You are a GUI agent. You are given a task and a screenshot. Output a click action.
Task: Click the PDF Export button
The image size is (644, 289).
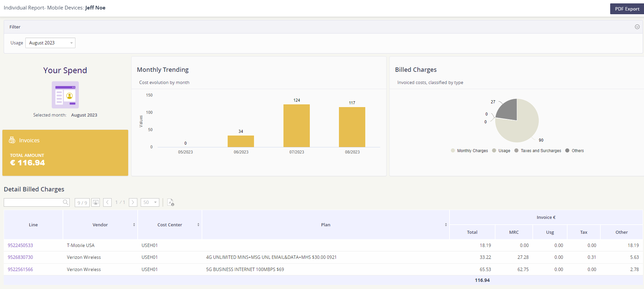click(627, 9)
